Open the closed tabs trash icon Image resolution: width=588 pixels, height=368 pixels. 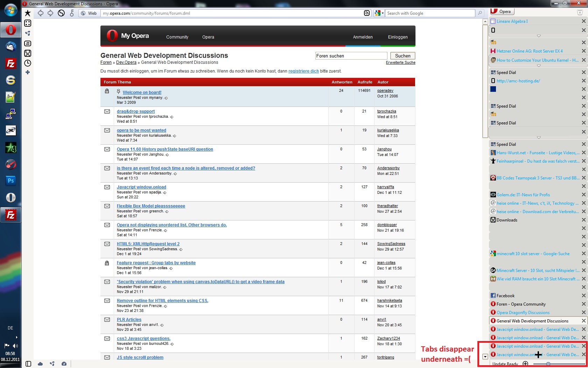click(580, 12)
